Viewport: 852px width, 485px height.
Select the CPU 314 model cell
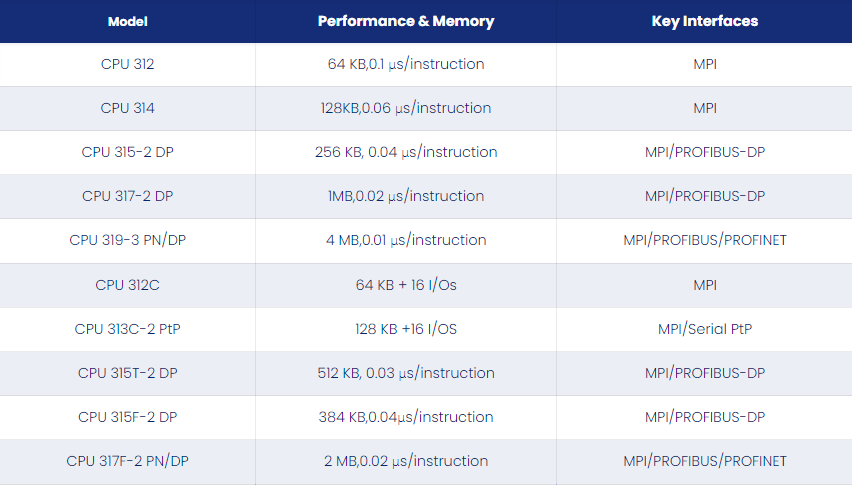coord(128,108)
